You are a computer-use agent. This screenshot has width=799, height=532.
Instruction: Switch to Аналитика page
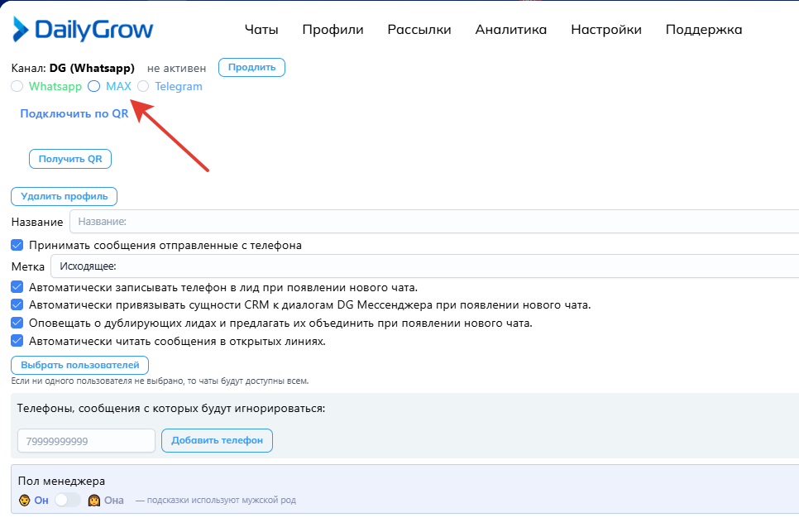[x=510, y=30]
